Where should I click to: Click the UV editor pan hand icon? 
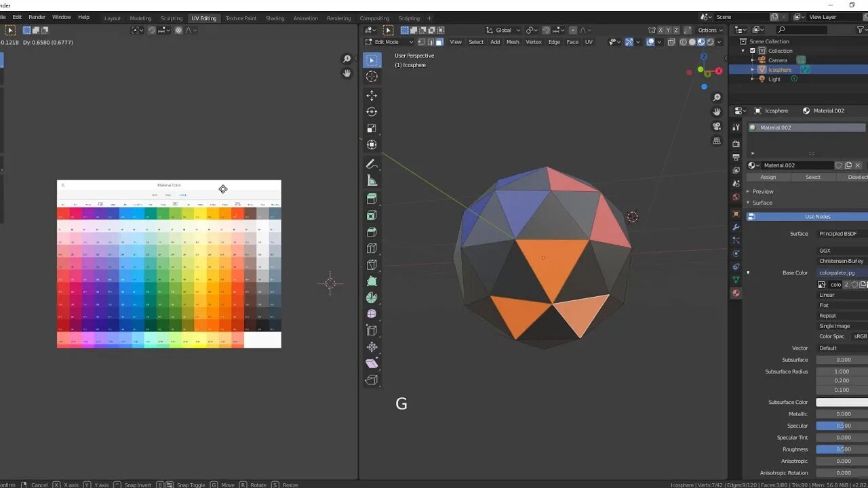click(x=347, y=73)
